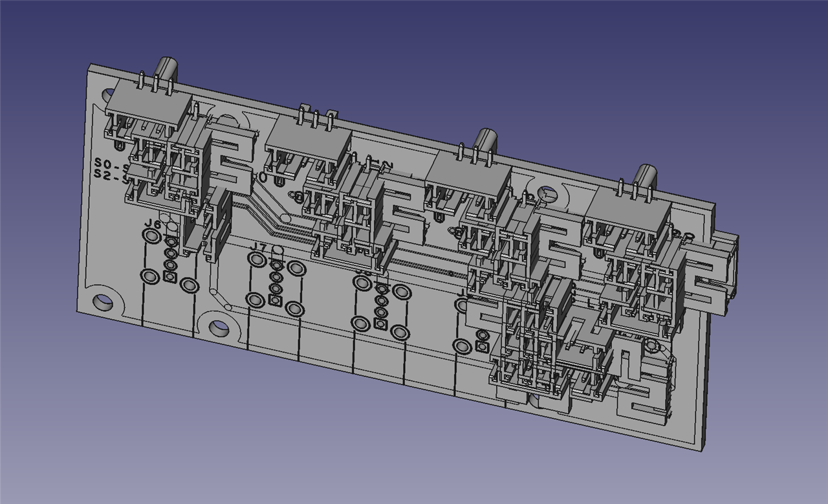Pick the corner mounting hole below J6

coord(102,302)
